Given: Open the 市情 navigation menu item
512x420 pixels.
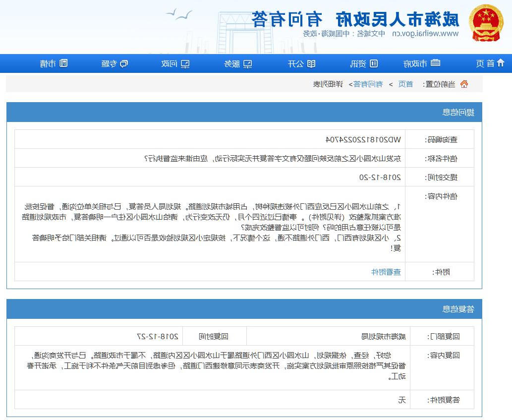Looking at the screenshot, I should tap(54, 63).
